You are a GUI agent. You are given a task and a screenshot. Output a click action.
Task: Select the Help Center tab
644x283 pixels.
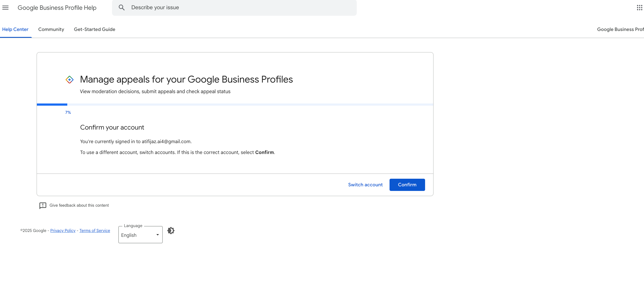[x=15, y=29]
